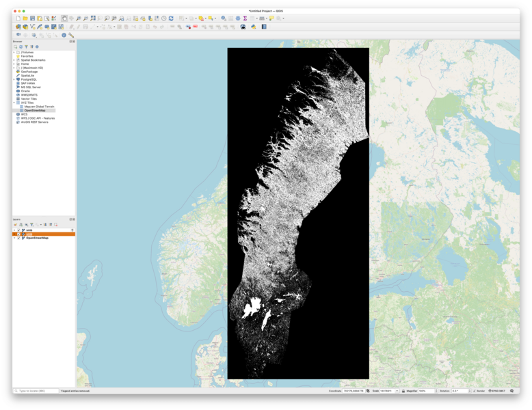Select Favorites in the Browser
Screen dimensions: 532x410
click(27, 56)
